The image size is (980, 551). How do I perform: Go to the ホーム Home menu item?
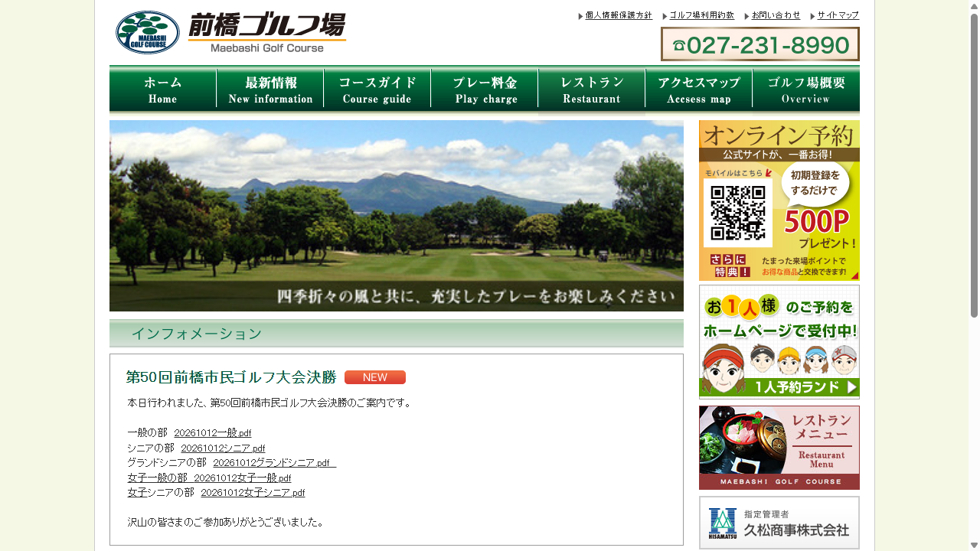tap(163, 90)
